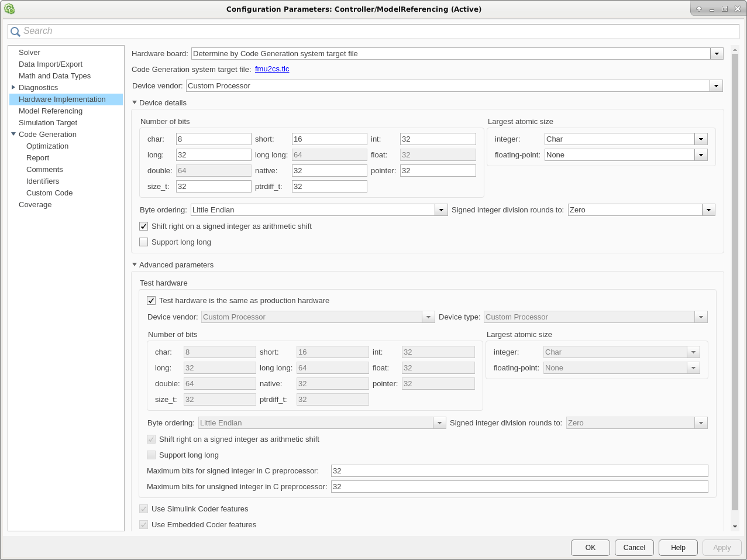
Task: Click the pin-on-top arrow icon in title bar
Action: coord(698,9)
